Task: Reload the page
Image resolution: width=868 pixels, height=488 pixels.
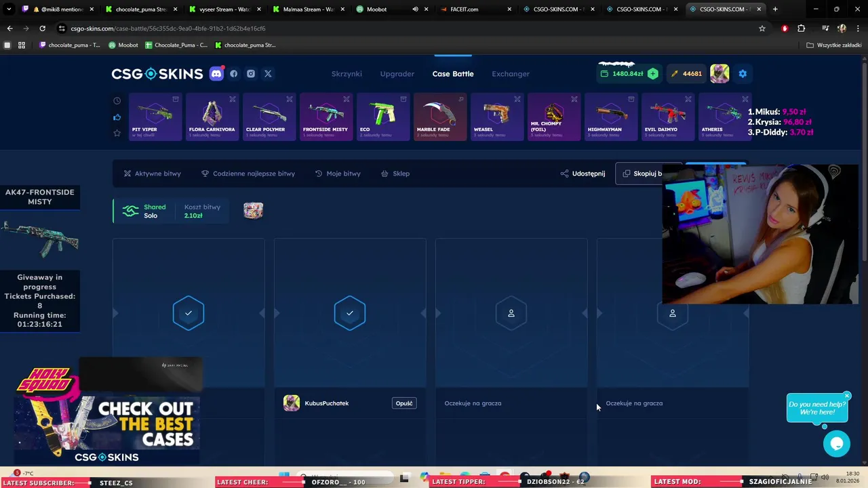Action: pyautogui.click(x=42, y=28)
